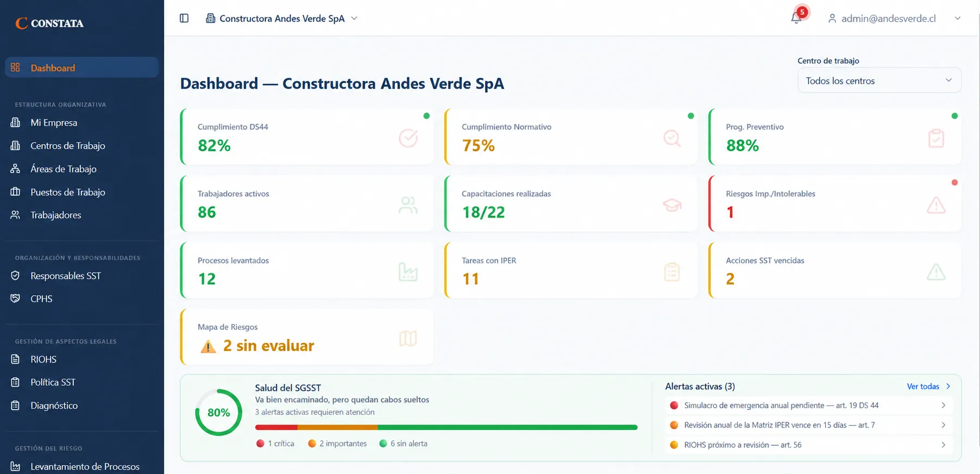Viewport: 980px width, 474px height.
Task: Open Áreas de Trabajo menu item
Action: click(x=82, y=169)
